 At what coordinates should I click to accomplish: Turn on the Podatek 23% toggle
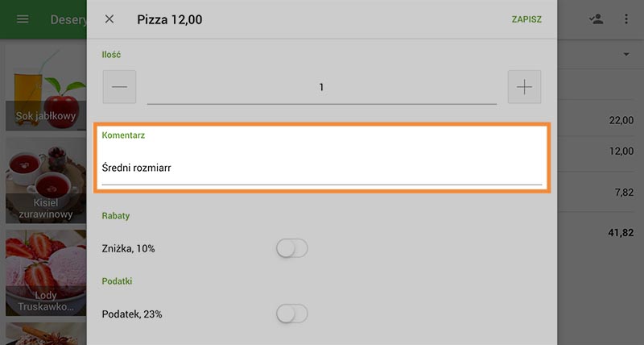[x=291, y=314]
